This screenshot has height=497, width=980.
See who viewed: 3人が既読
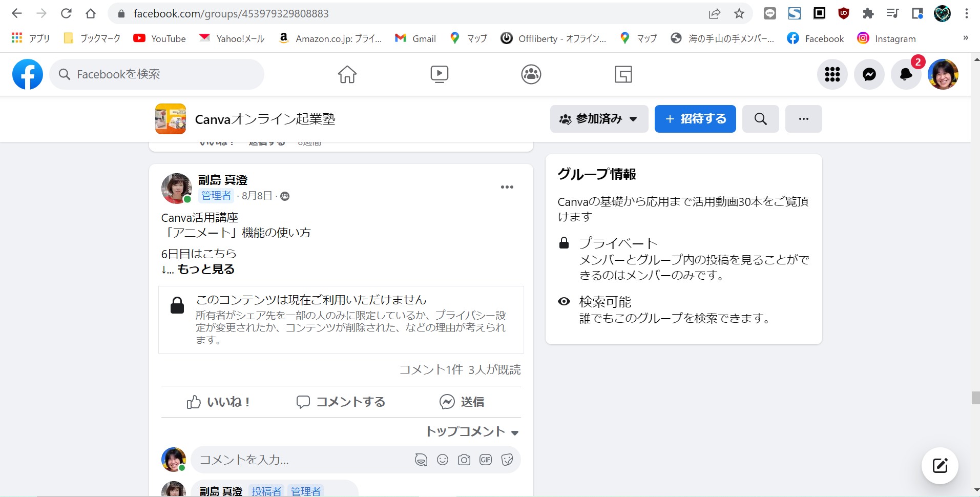(x=495, y=369)
